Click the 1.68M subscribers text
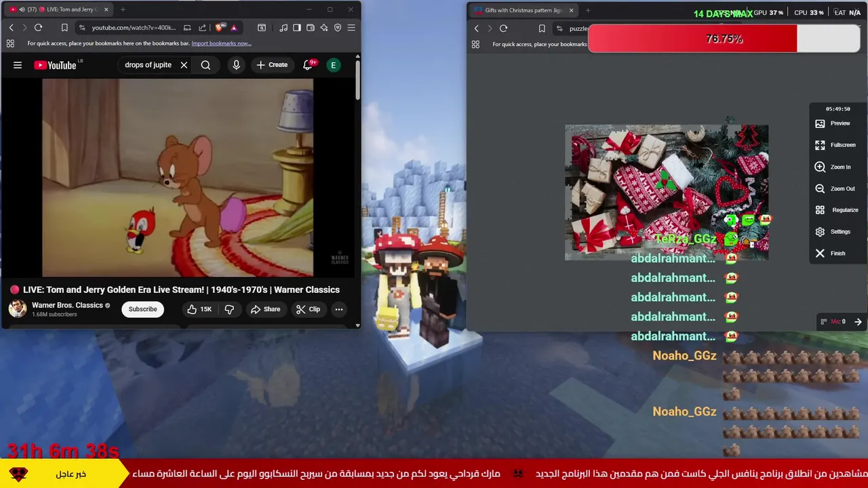This screenshot has height=488, width=868. 54,314
